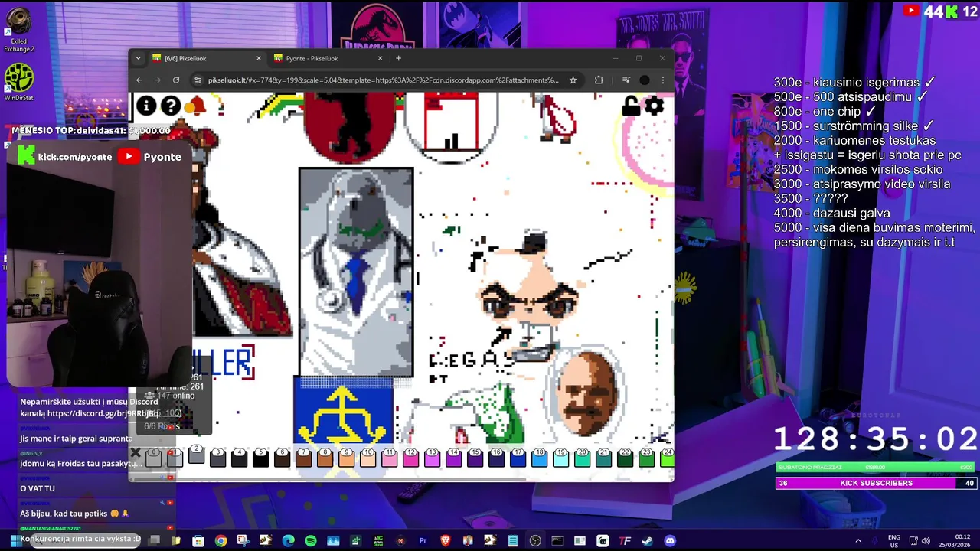Click the orange notification bell icon
This screenshot has width=980, height=551.
coord(196,106)
